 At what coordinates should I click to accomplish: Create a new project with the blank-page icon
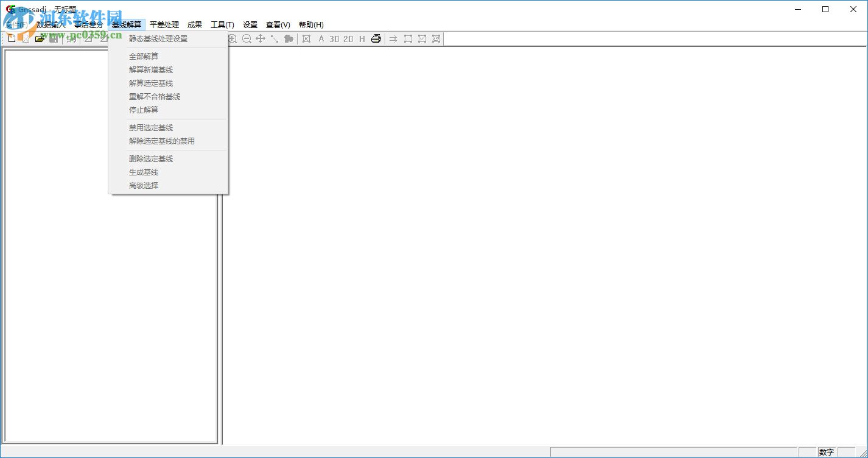(x=12, y=39)
